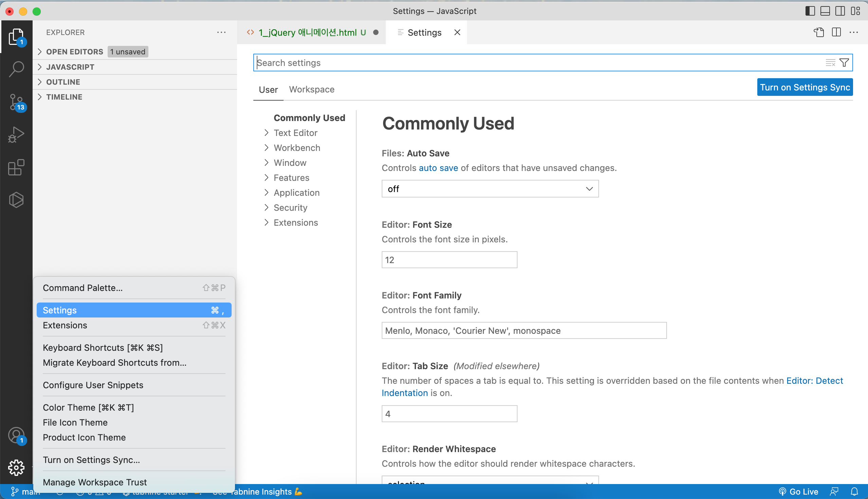Open the Extensions view icon
The width and height of the screenshot is (868, 499).
[x=16, y=168]
